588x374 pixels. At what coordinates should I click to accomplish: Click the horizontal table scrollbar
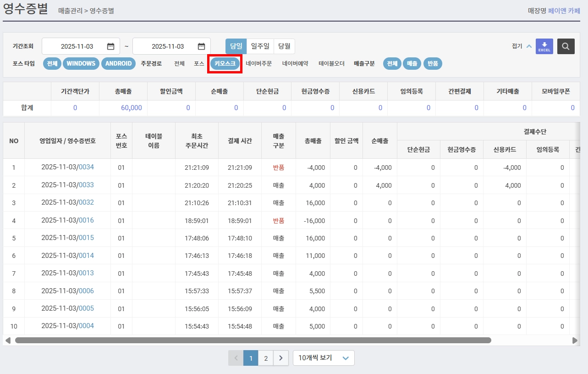click(253, 341)
